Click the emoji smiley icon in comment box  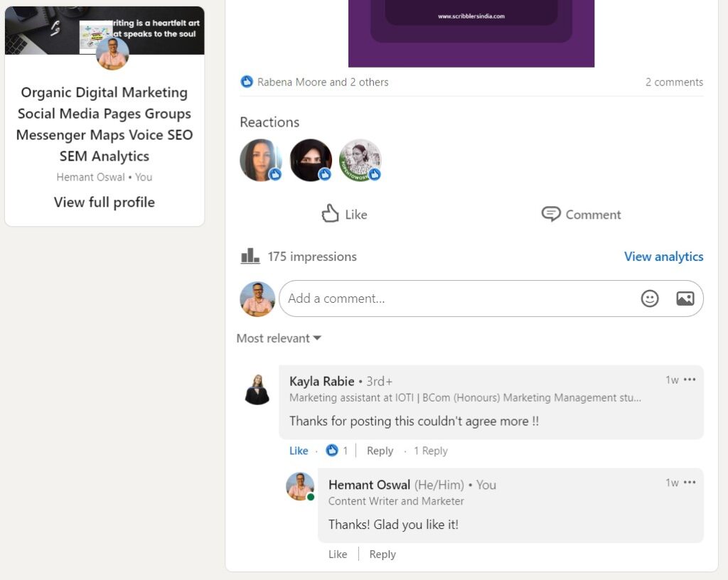[x=650, y=299]
